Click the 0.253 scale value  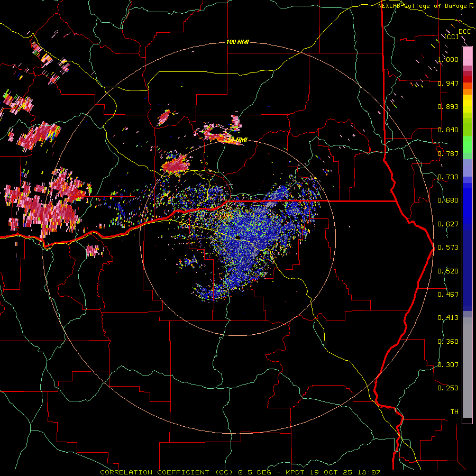(448, 388)
